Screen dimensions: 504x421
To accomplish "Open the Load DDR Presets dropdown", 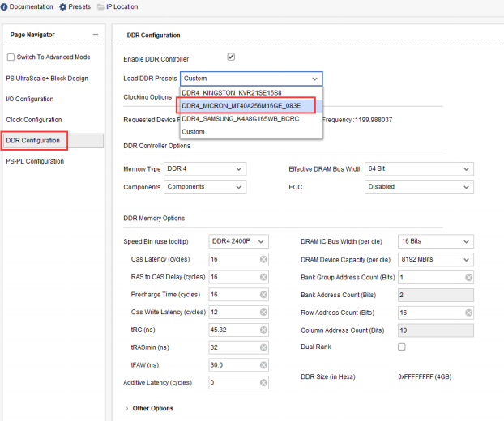I will tap(251, 79).
